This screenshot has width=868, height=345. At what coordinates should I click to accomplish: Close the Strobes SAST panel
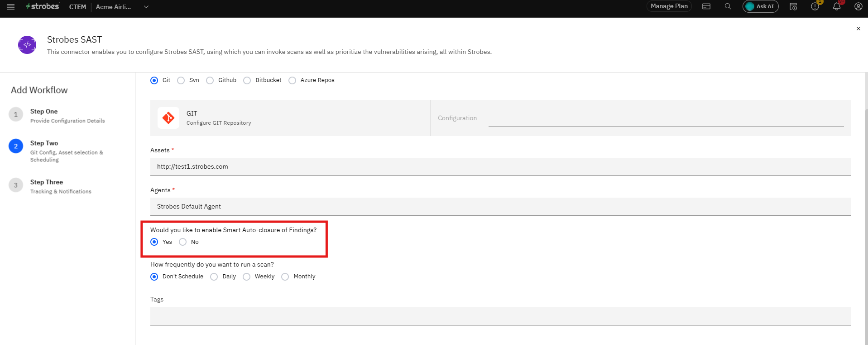858,29
